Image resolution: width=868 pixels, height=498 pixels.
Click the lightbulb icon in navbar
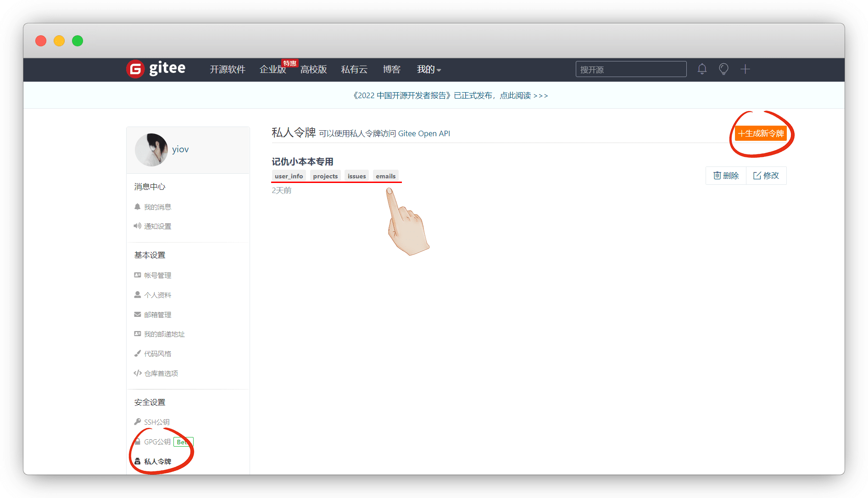[723, 69]
